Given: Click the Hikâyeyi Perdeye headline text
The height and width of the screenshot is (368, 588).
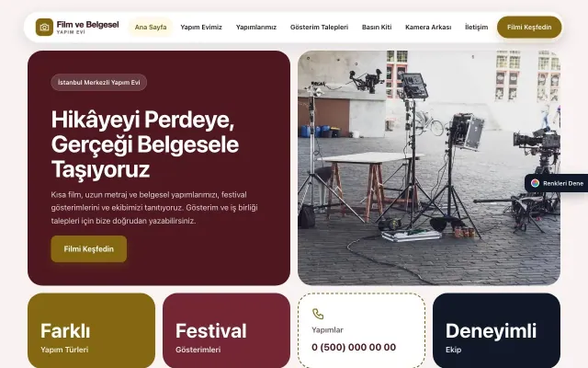Looking at the screenshot, I should tap(145, 144).
